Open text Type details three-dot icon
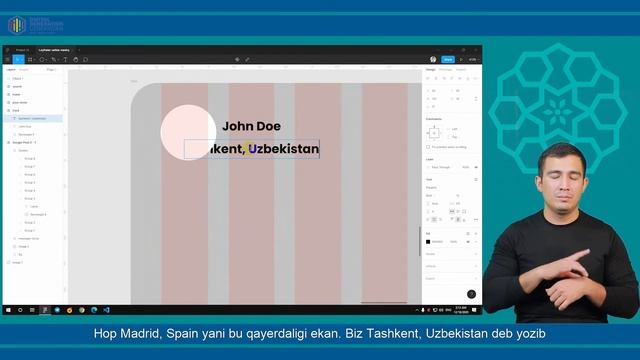 (476, 220)
